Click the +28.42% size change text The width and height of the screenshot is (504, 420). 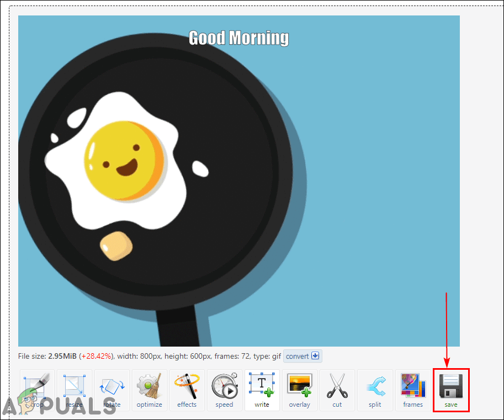click(x=97, y=356)
